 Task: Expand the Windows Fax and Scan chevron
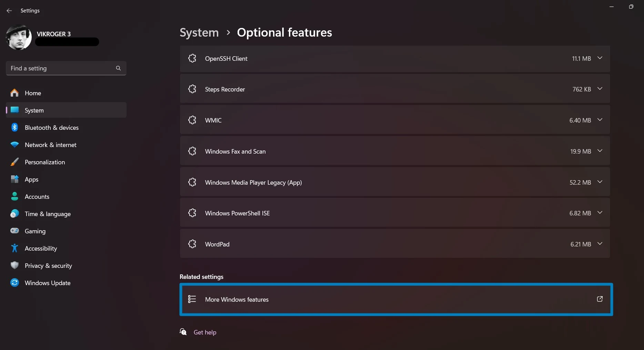click(x=600, y=151)
